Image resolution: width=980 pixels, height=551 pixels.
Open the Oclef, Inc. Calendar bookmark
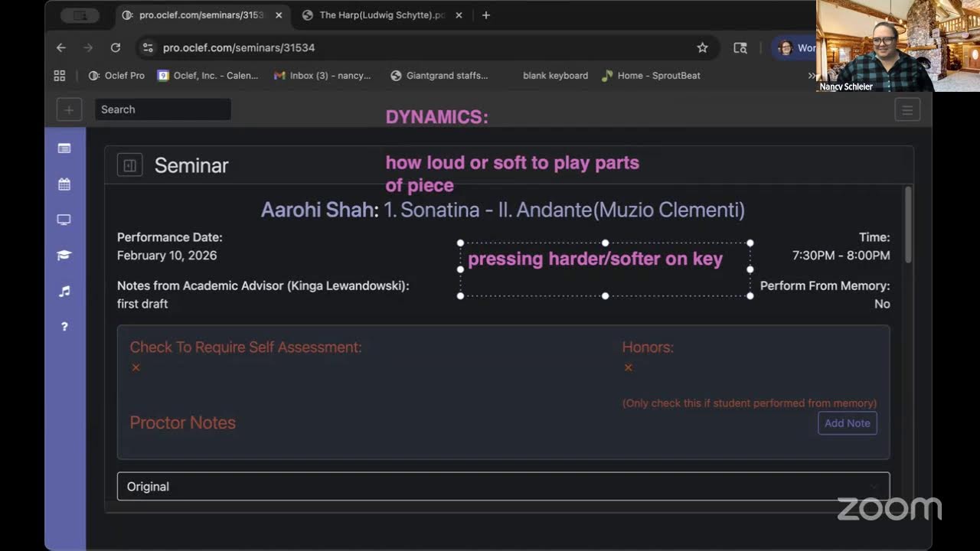208,76
